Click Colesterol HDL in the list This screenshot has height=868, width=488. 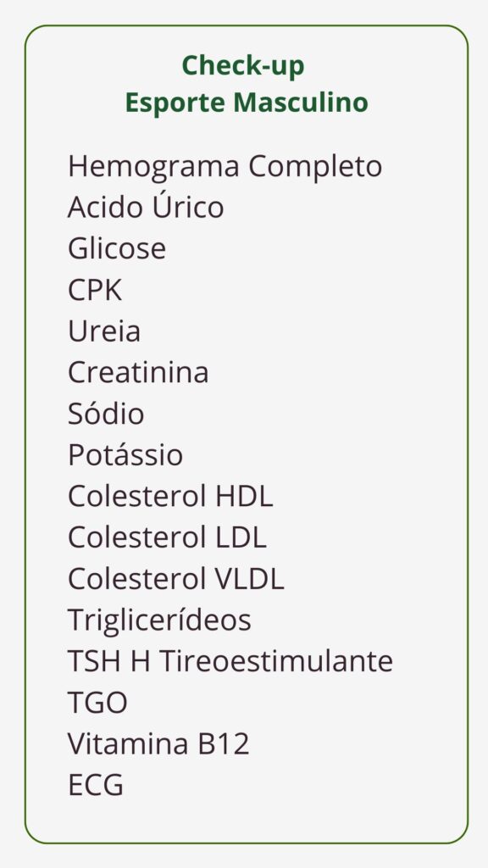pyautogui.click(x=170, y=496)
